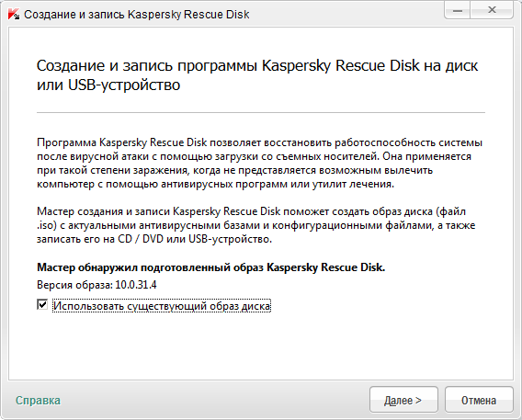Viewport: 522px width, 420px height.
Task: Click the Kaspersky logo in the title bar
Action: 14,15
